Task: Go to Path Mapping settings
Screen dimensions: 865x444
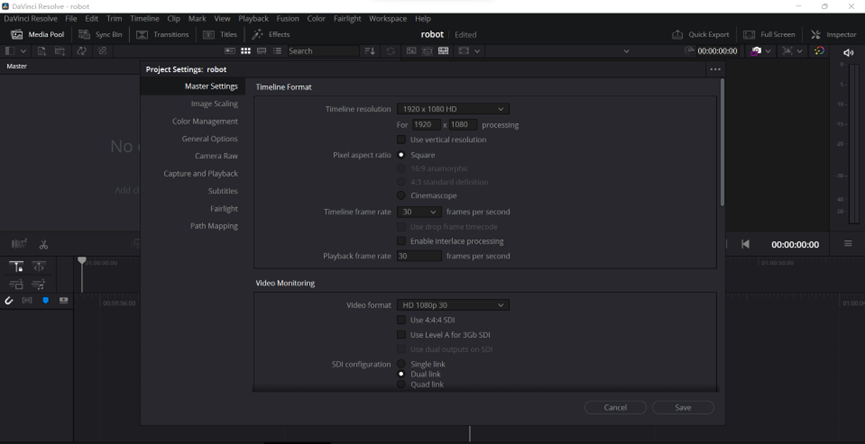Action: point(214,226)
